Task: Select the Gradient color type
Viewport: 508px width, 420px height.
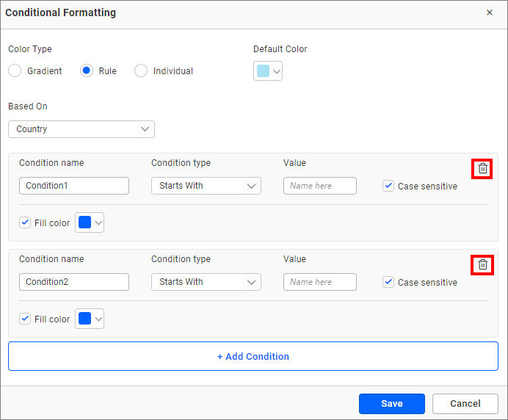Action: click(x=15, y=71)
